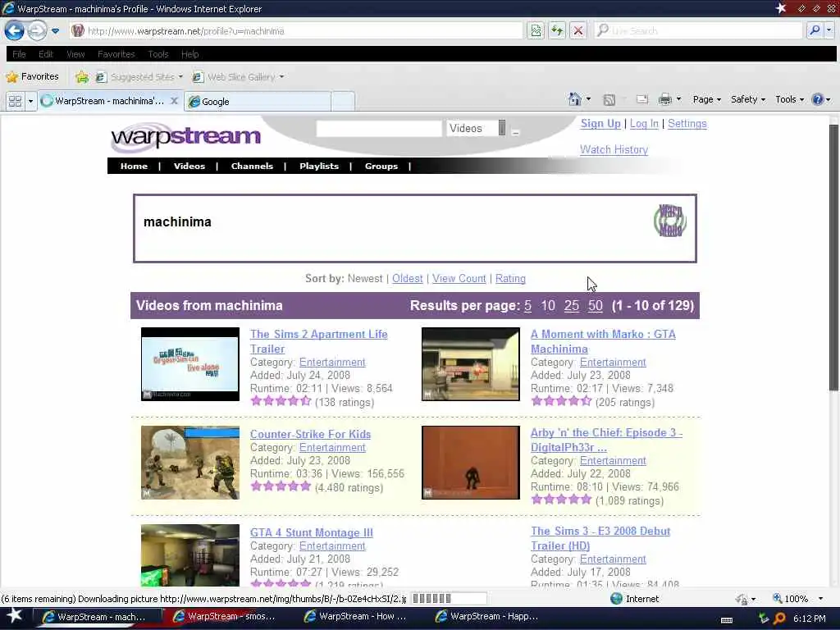Open the Videos search type dropdown
Viewport: 840px width, 630px height.
pyautogui.click(x=477, y=129)
